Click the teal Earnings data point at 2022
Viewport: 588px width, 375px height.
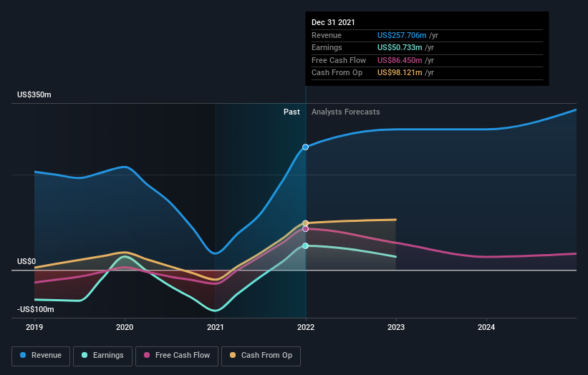(306, 245)
